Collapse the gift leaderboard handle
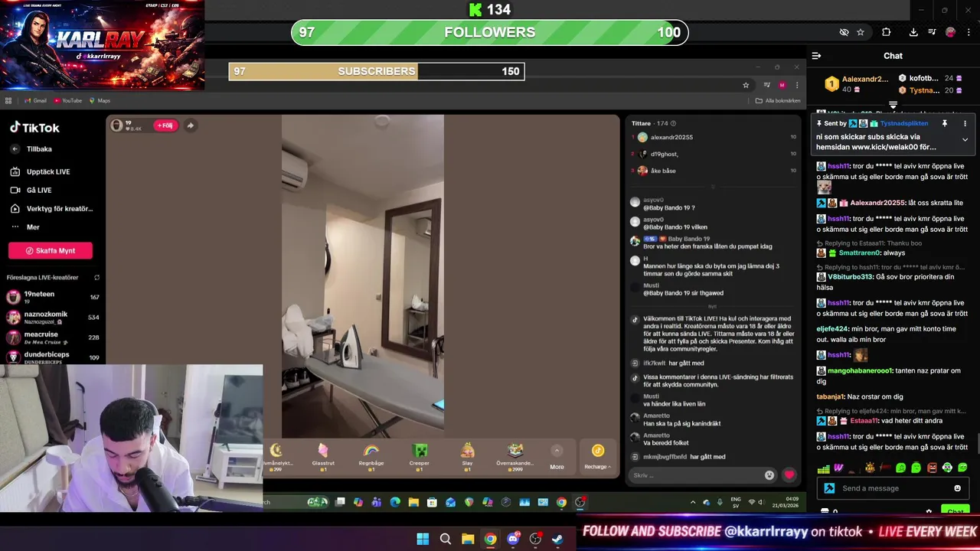 893,105
